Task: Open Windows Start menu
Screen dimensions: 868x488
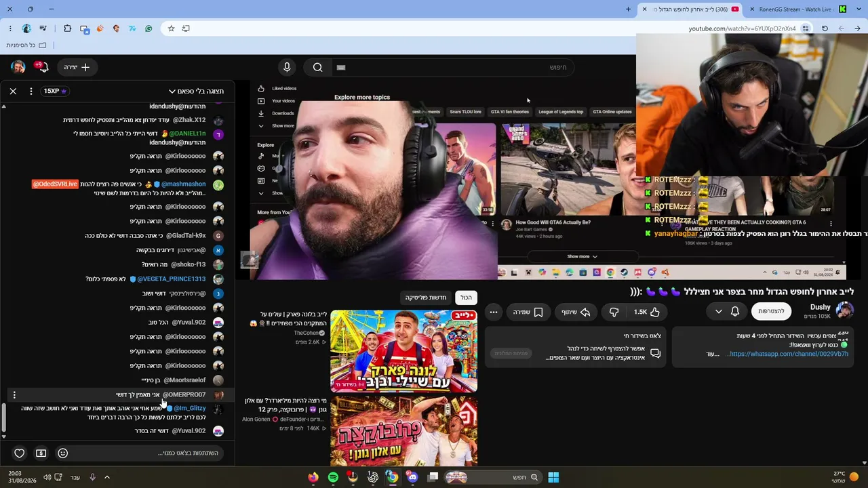Action: pos(553,477)
